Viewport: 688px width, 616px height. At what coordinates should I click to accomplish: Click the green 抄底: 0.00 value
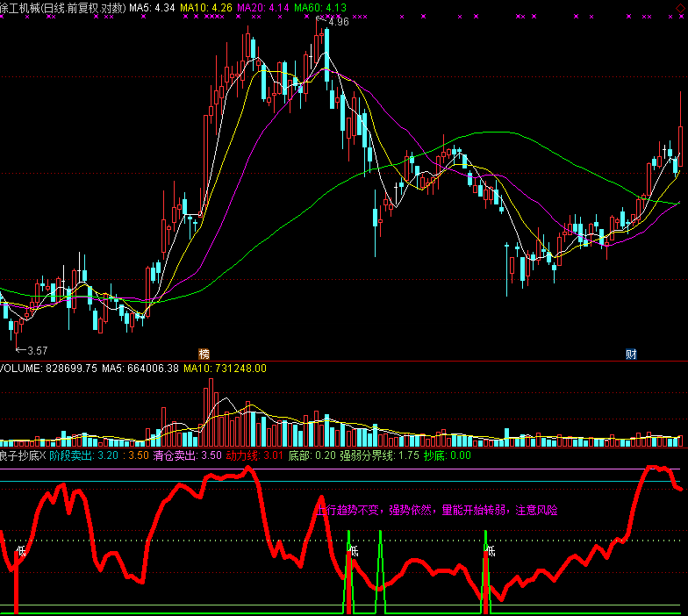[x=448, y=455]
